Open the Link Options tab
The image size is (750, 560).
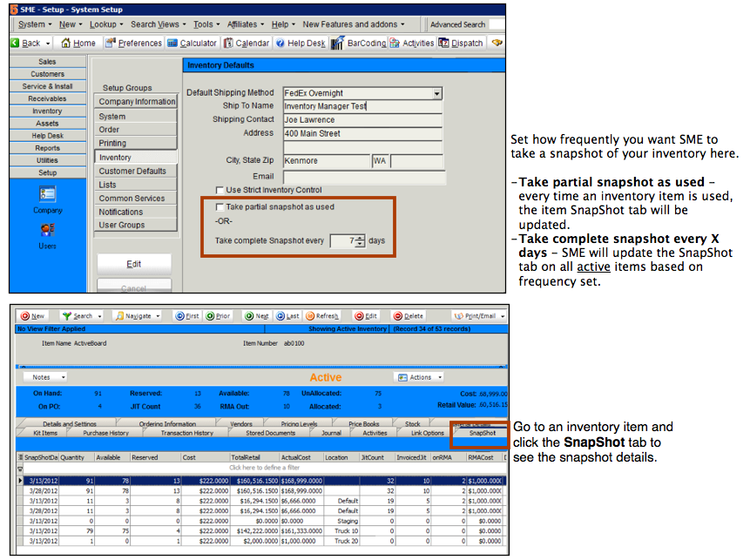coord(427,433)
